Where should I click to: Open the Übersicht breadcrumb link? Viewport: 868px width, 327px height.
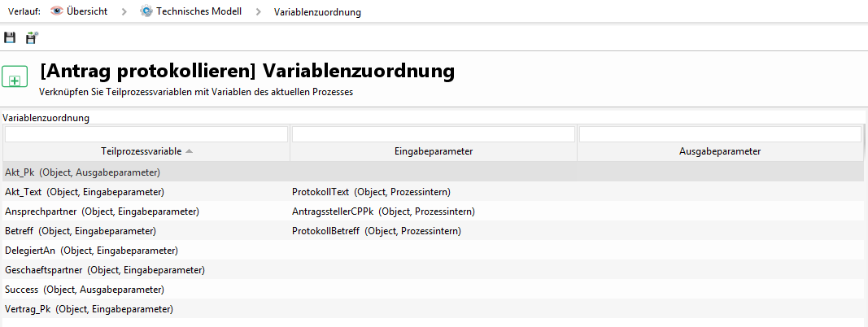tap(87, 11)
